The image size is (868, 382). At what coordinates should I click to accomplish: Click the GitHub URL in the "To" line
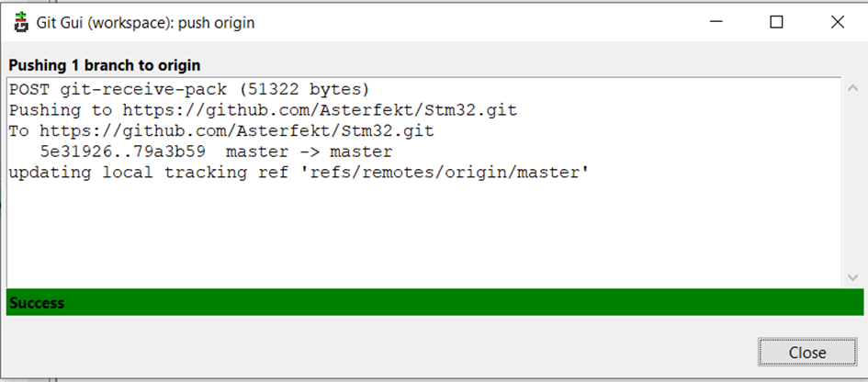[236, 131]
